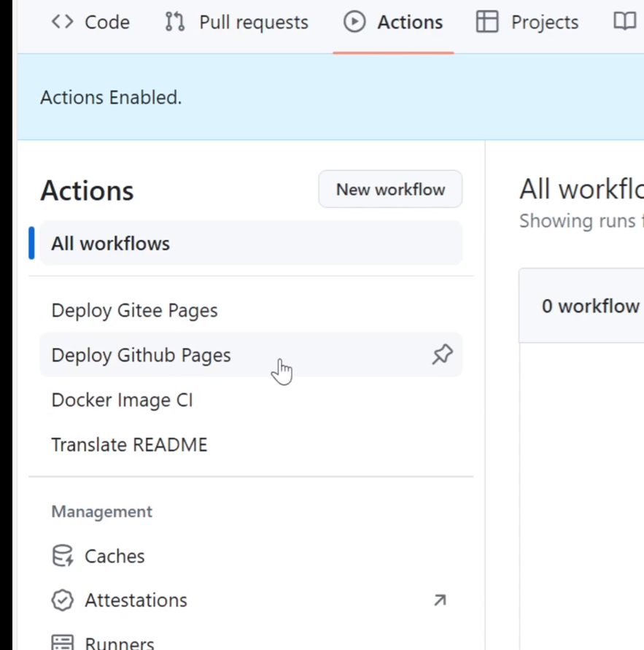
Task: Click the Caches database icon
Action: pyautogui.click(x=62, y=556)
